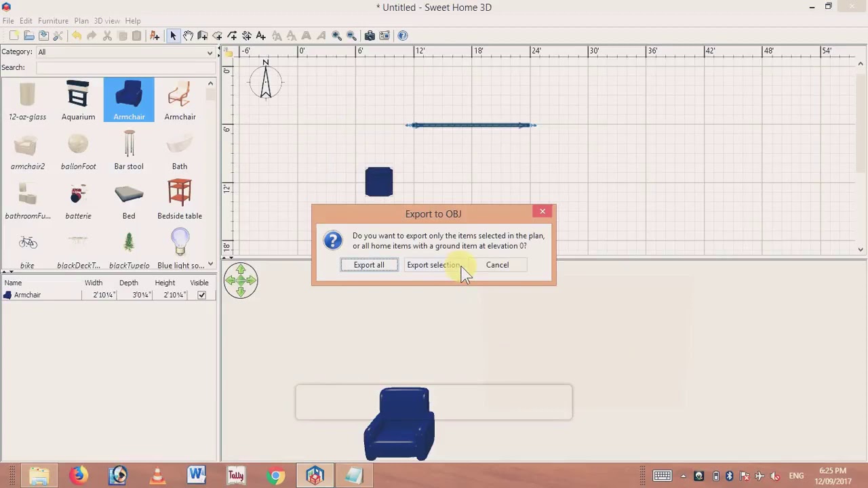The width and height of the screenshot is (868, 488).
Task: Uncheck the Armchair Visible checkbox
Action: coord(201,295)
